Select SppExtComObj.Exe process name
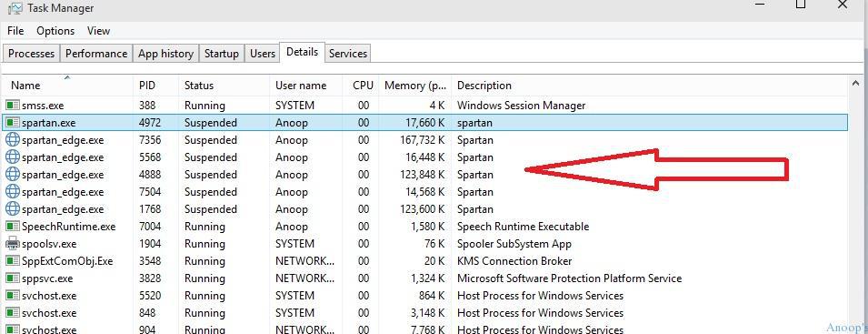 pyautogui.click(x=67, y=261)
